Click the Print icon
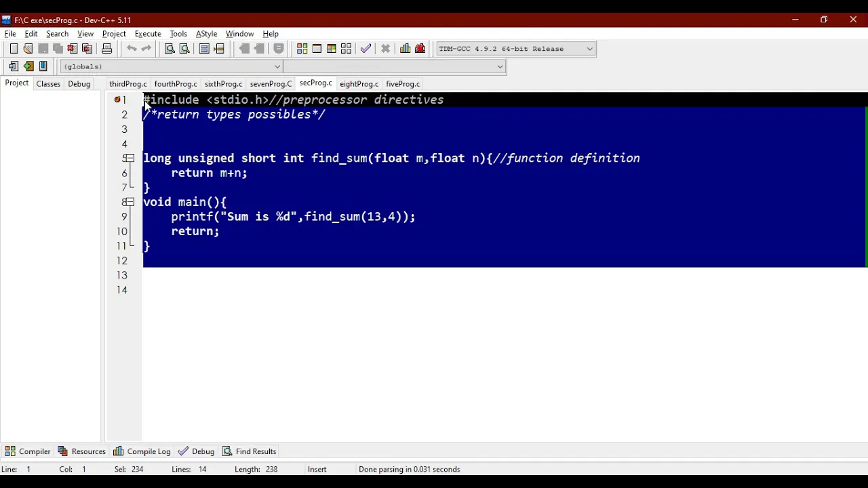The width and height of the screenshot is (868, 488). (x=106, y=49)
